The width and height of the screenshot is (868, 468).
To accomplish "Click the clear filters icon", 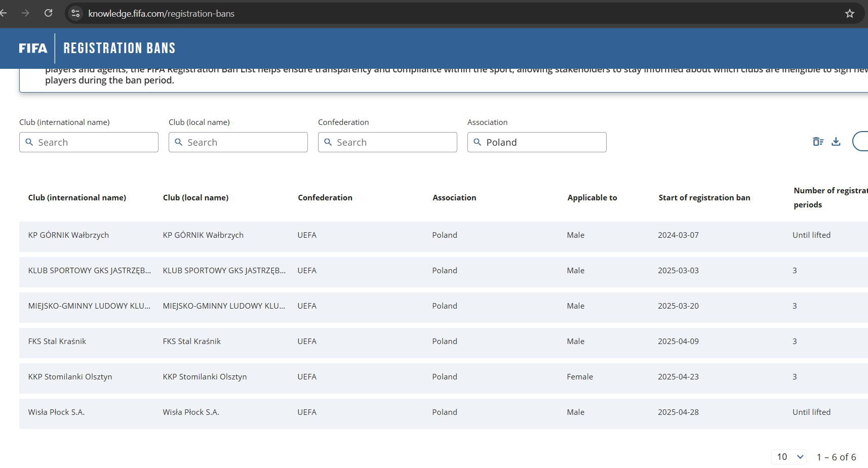I will (818, 142).
